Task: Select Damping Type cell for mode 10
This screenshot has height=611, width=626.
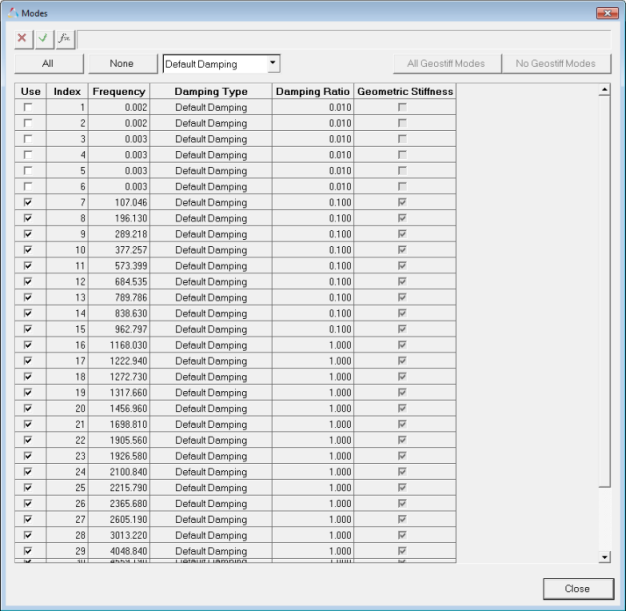Action: [x=211, y=250]
